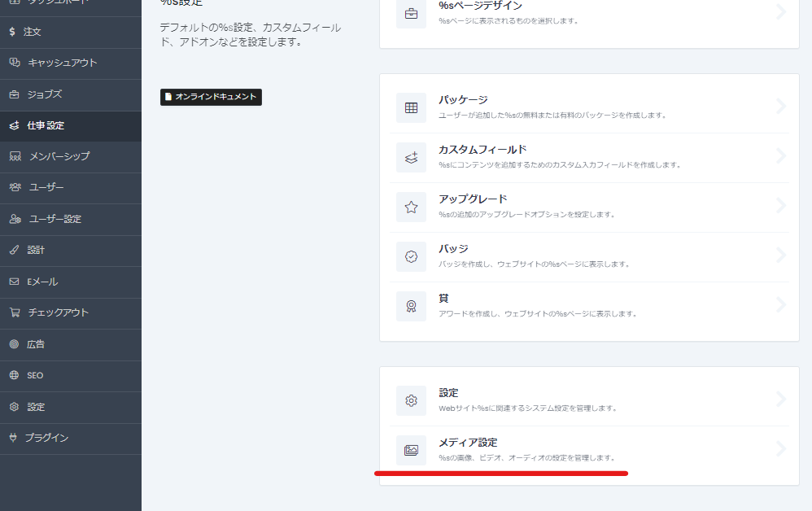Click the 設定 gear icon in the card
The image size is (812, 511).
tap(411, 400)
